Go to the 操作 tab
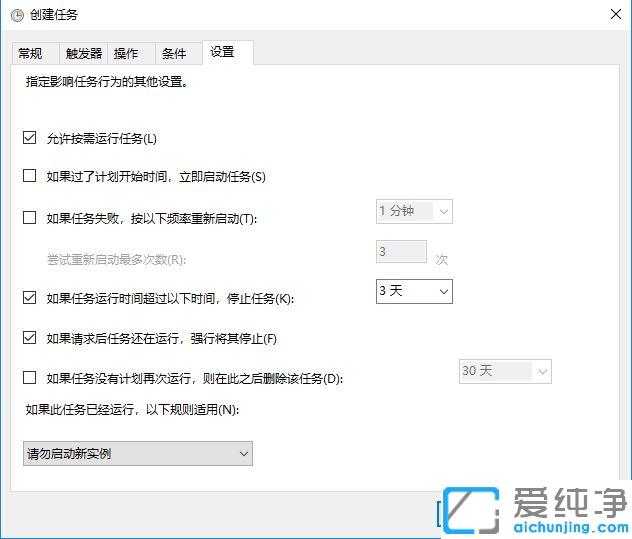Screen dimensions: 632x539 pyautogui.click(x=126, y=53)
